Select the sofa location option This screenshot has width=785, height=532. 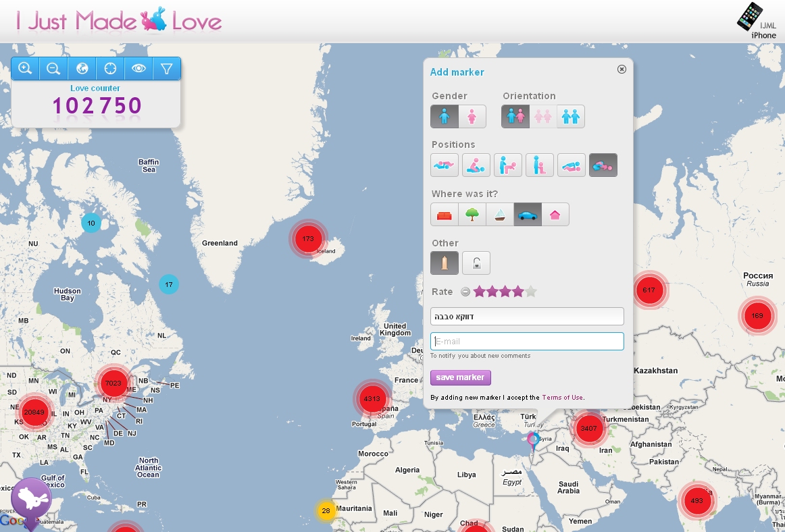[445, 215]
